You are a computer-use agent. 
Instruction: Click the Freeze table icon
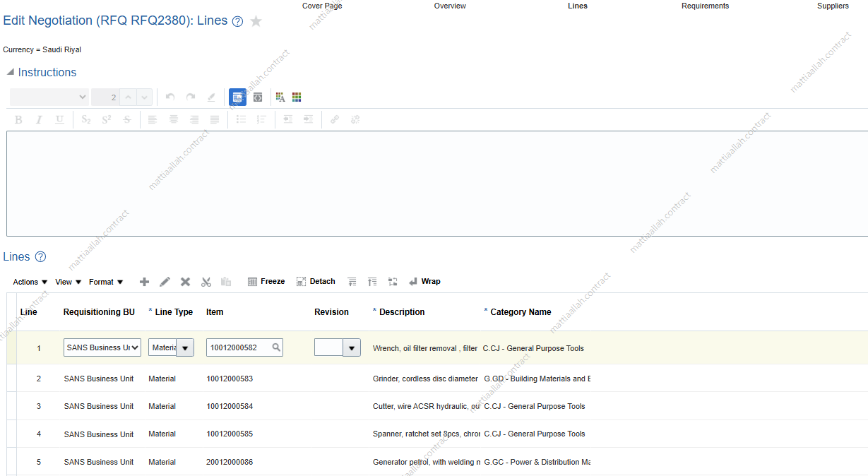[x=266, y=281]
